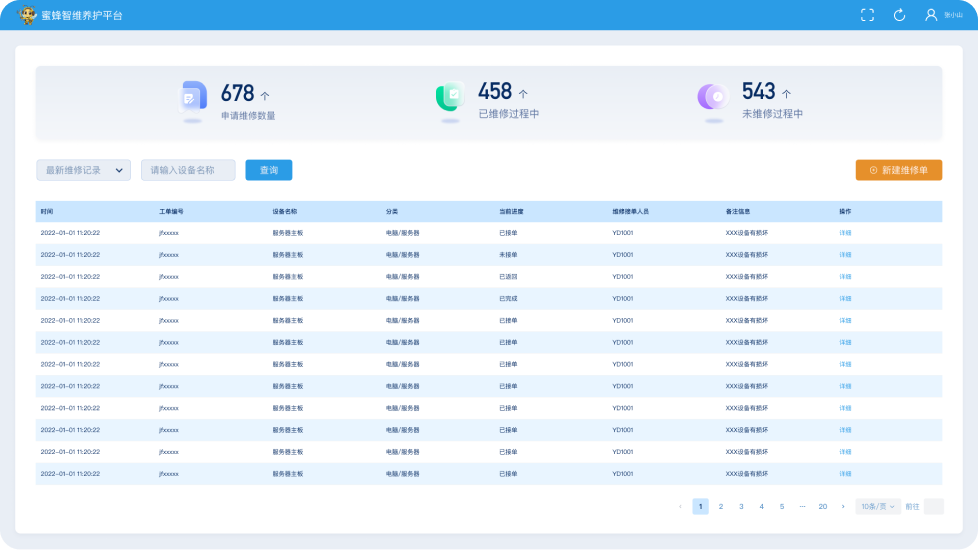
Task: Click the refresh icon in header
Action: [899, 15]
